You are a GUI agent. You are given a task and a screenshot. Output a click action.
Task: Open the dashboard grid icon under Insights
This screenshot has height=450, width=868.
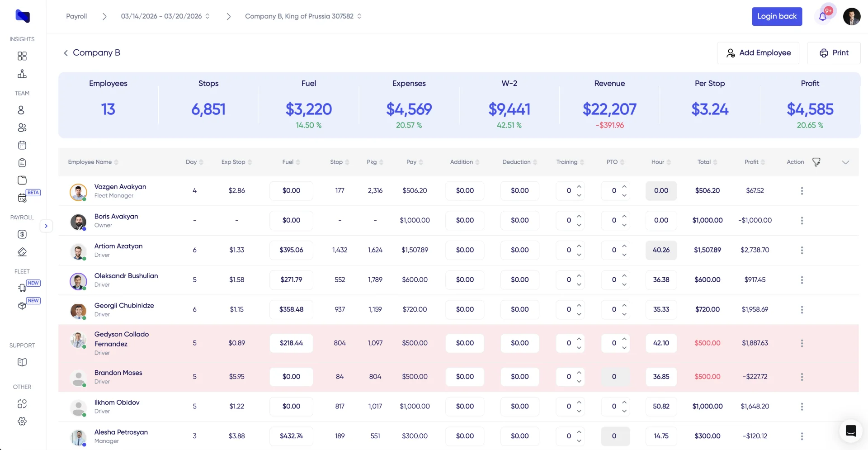tap(22, 56)
